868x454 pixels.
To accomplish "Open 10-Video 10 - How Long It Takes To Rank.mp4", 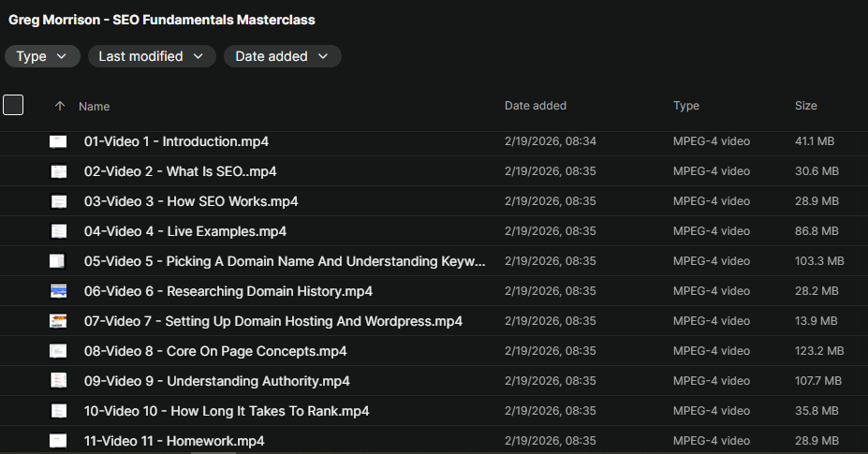I will pos(227,411).
